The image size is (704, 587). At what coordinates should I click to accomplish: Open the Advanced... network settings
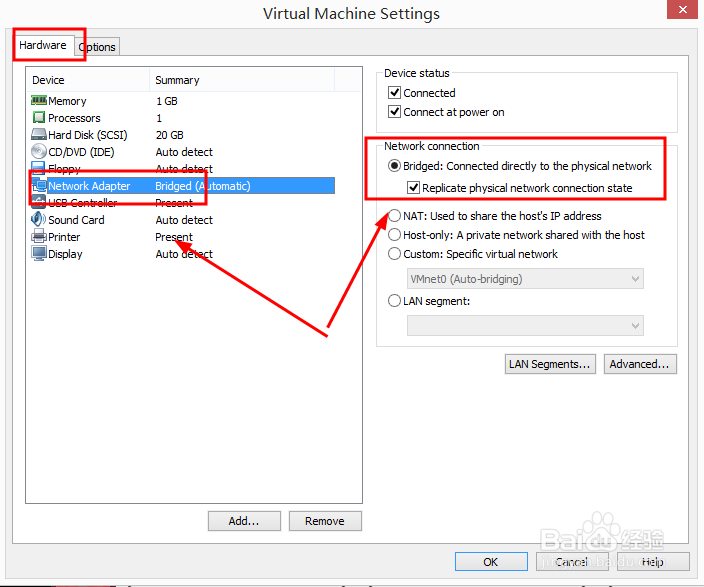click(x=640, y=364)
